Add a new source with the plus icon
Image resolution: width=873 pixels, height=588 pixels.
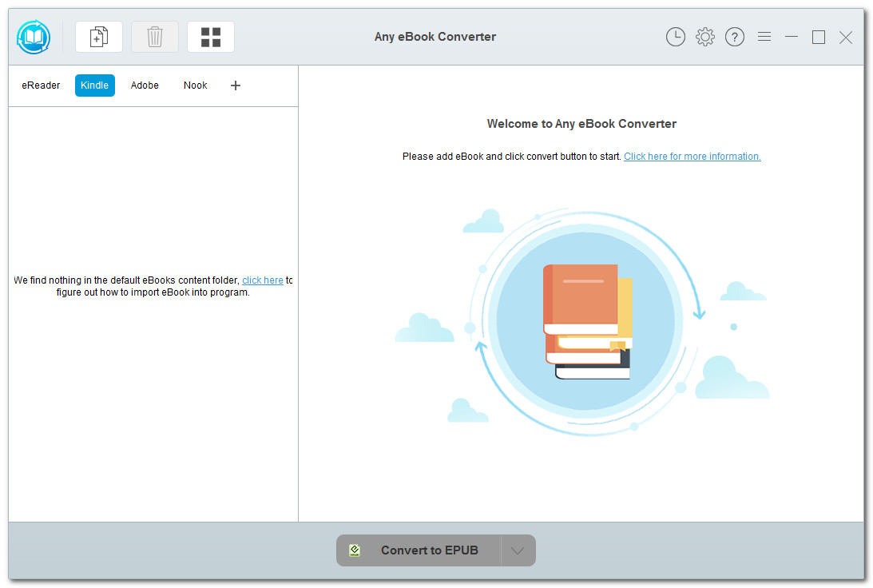pos(236,85)
